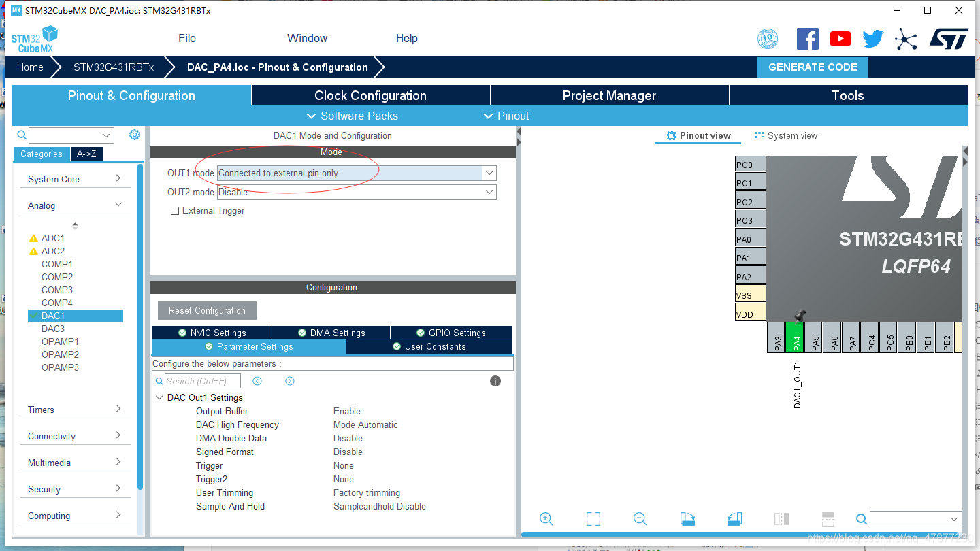The height and width of the screenshot is (551, 980).
Task: Click the split horizontal view icon
Action: (828, 519)
